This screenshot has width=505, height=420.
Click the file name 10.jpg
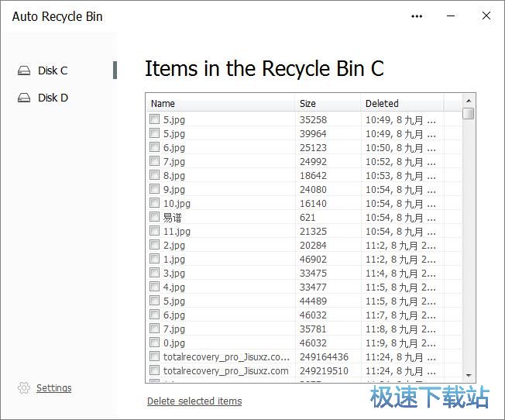pyautogui.click(x=177, y=204)
